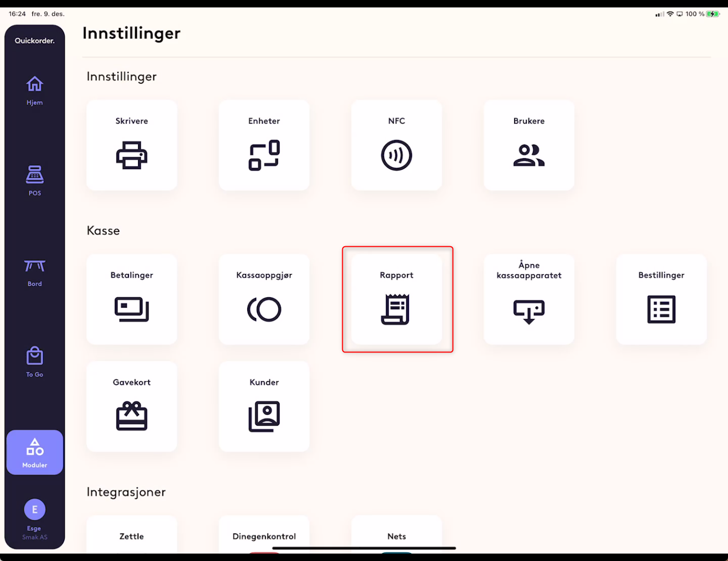This screenshot has width=728, height=561.
Task: Go to Hjem in the sidebar
Action: tap(34, 91)
